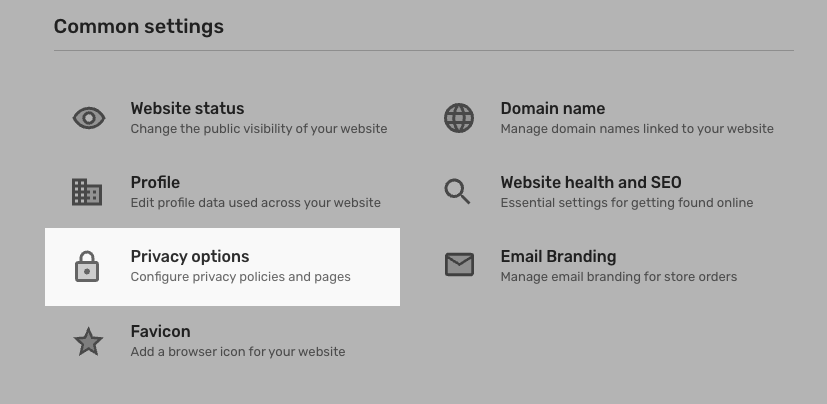827x404 pixels.
Task: Click the magnifying glass SEO icon
Action: pos(457,191)
